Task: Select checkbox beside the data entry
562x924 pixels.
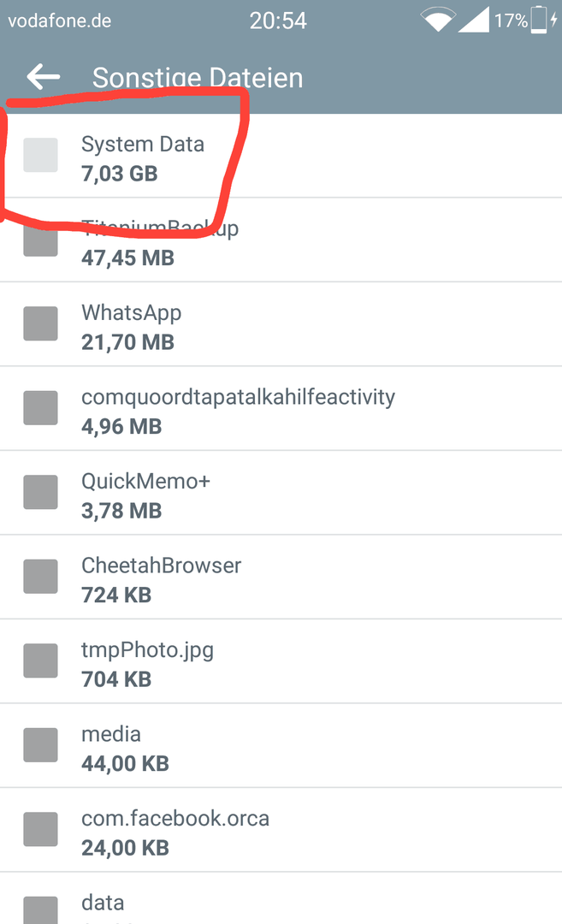Action: click(x=41, y=910)
